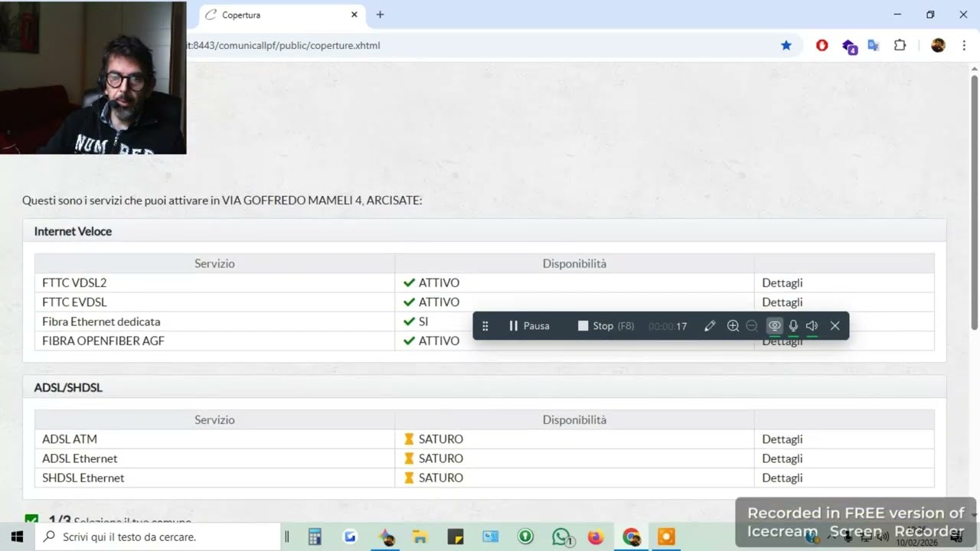The height and width of the screenshot is (551, 980).
Task: Toggle the microphone on the recorder bar
Action: [793, 326]
